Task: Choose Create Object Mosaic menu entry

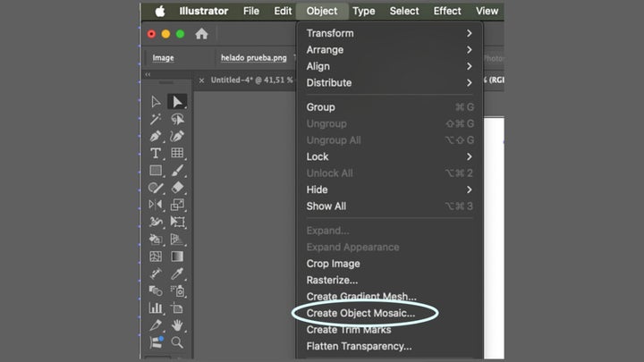Action: tap(360, 313)
